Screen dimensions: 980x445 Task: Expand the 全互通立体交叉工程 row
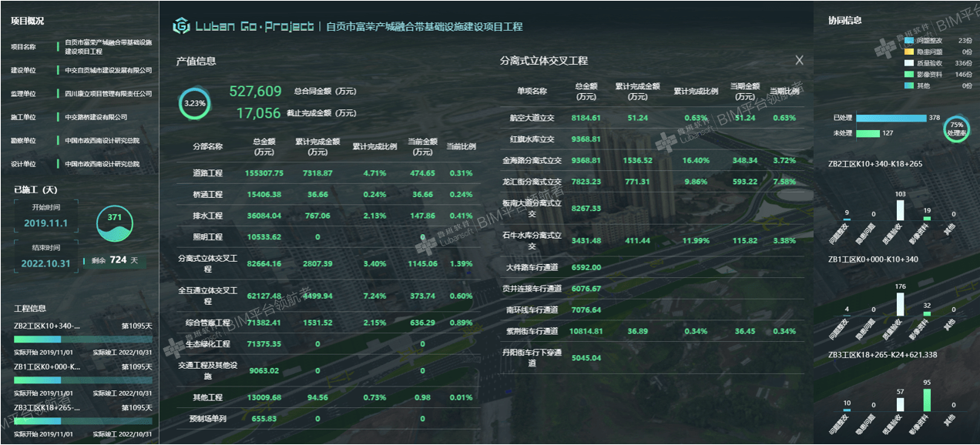(x=207, y=296)
